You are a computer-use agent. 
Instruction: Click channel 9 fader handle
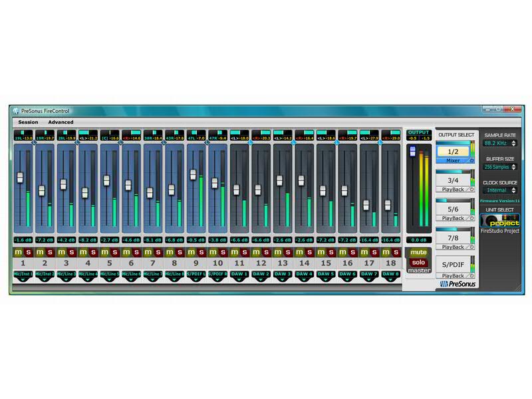[193, 174]
